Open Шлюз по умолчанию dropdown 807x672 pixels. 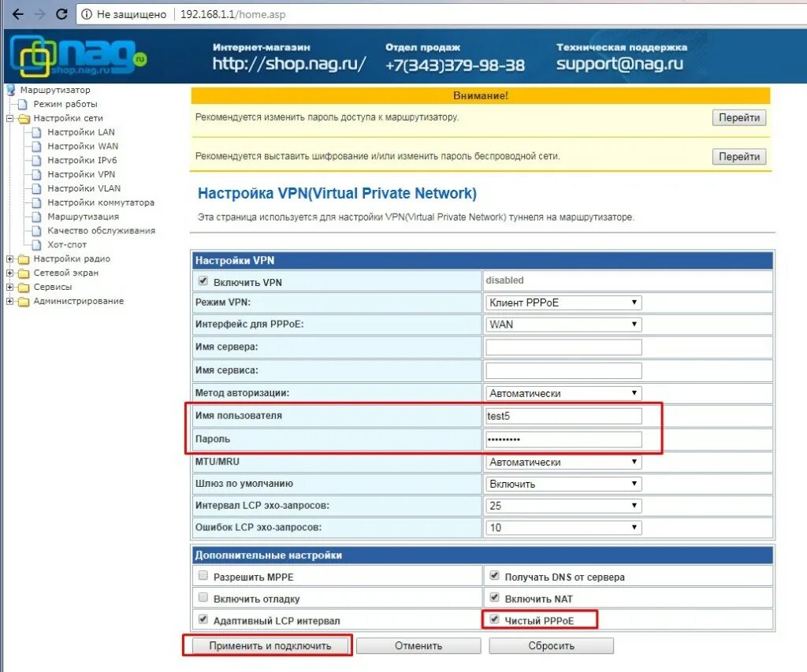pyautogui.click(x=563, y=484)
